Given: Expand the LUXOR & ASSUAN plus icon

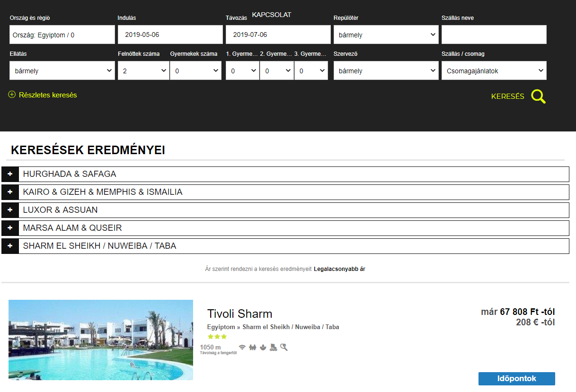Looking at the screenshot, I should pos(10,210).
